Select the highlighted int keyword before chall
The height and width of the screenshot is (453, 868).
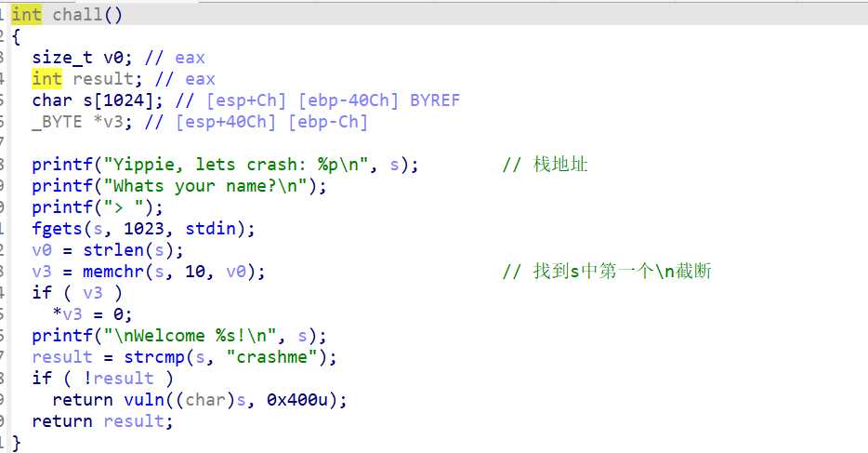pos(26,15)
